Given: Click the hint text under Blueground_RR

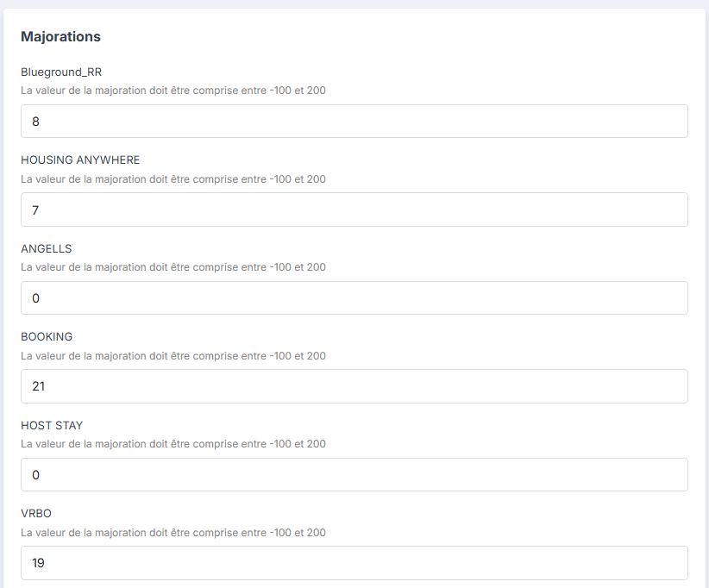Looking at the screenshot, I should pos(173,91).
